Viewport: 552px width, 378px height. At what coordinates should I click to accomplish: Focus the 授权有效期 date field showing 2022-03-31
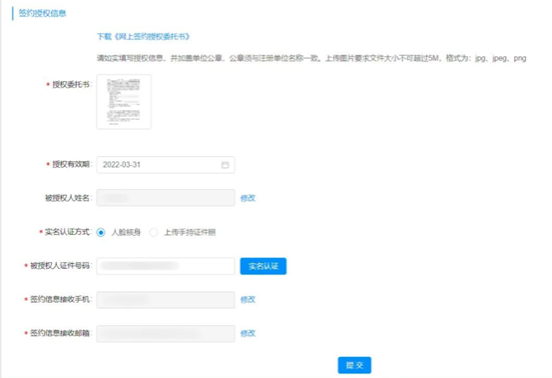166,165
